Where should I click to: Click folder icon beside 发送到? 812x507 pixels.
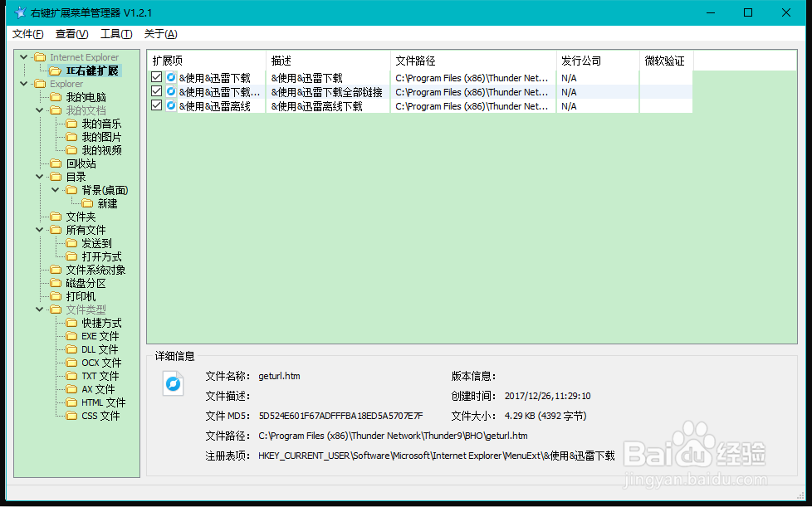[x=71, y=243]
